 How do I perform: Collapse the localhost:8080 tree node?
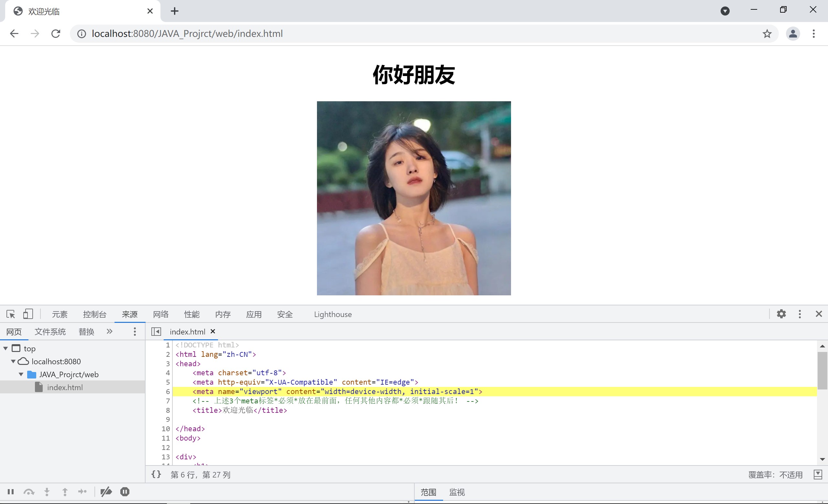14,362
